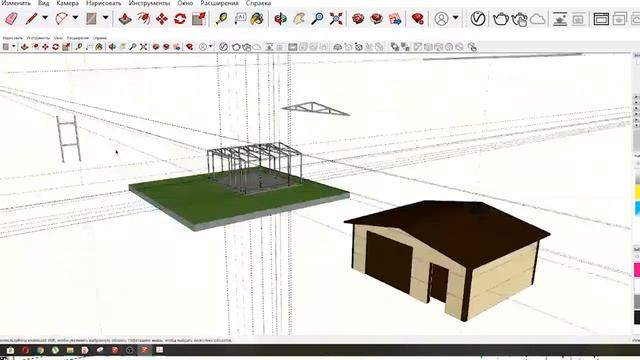The width and height of the screenshot is (640, 360).
Task: Expand the Line tool dropdown arrow
Action: point(45,18)
